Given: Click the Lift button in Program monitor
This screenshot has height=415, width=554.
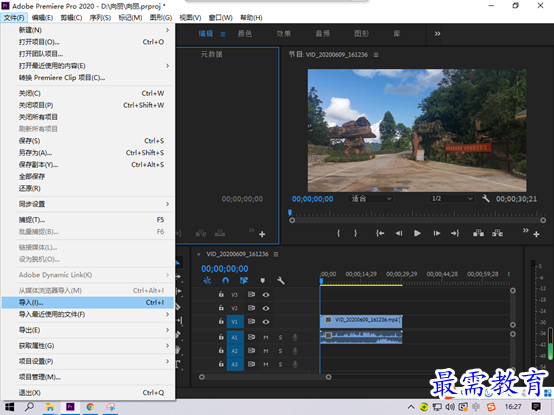Looking at the screenshot, I should pyautogui.click(x=478, y=233).
